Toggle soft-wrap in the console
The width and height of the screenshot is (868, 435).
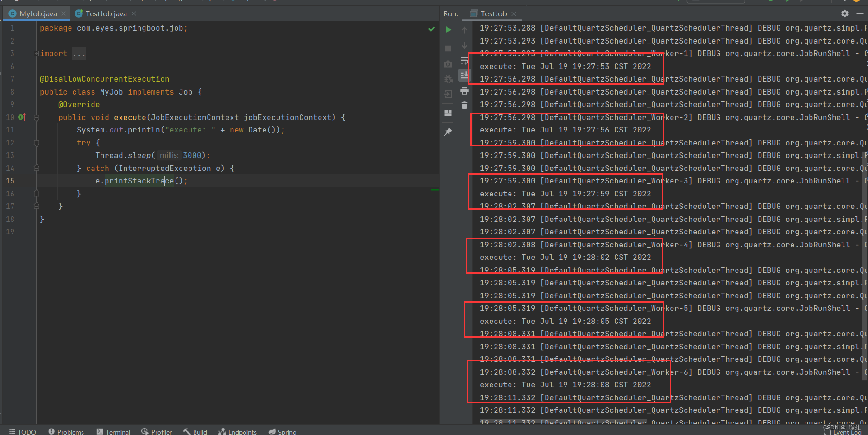465,61
